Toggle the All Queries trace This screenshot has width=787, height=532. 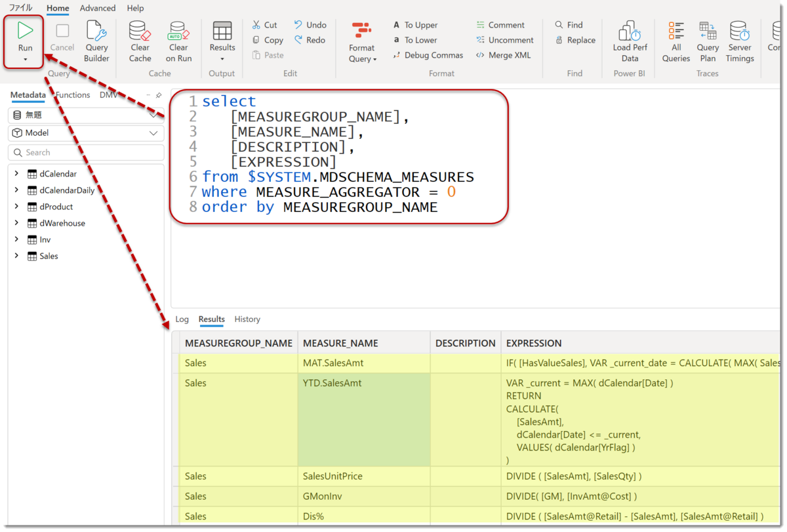point(676,41)
